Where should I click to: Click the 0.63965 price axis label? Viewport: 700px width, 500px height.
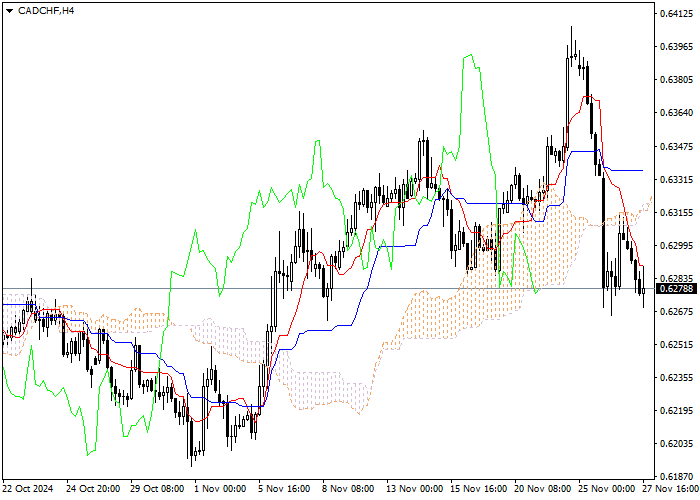pyautogui.click(x=676, y=47)
